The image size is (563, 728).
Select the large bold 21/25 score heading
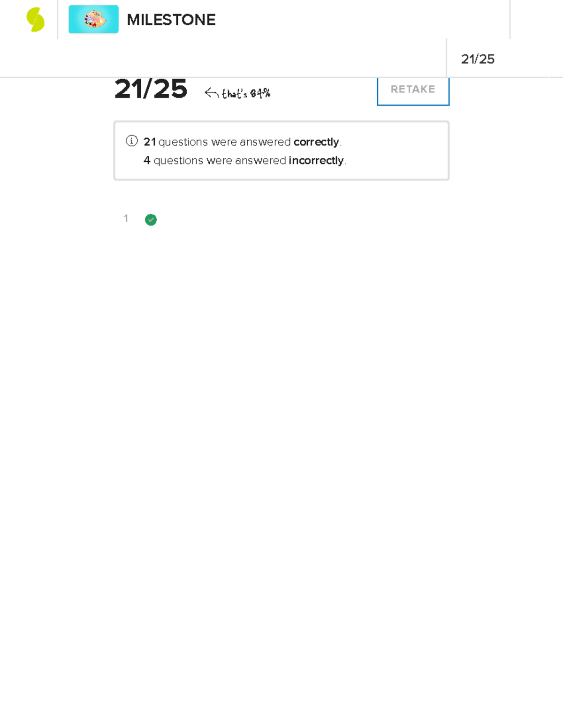tap(151, 89)
